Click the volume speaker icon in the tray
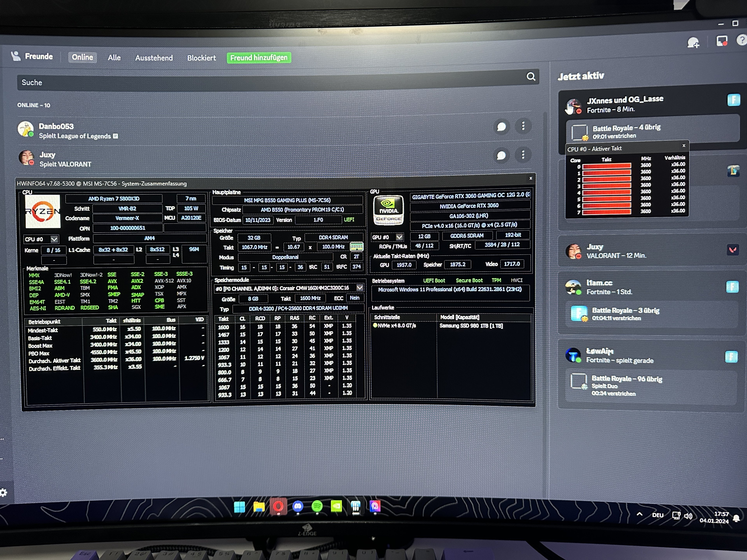 pos(688,516)
